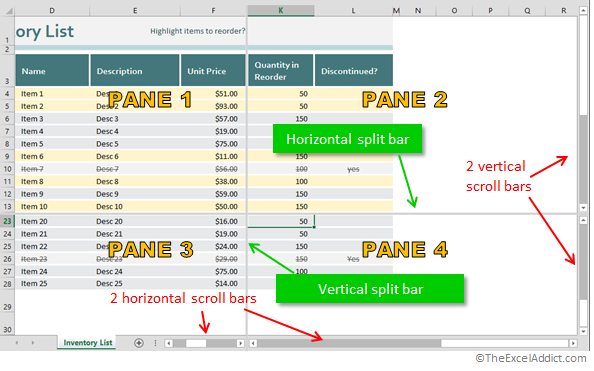Select column K header
This screenshot has width=594, height=371.
tap(281, 11)
